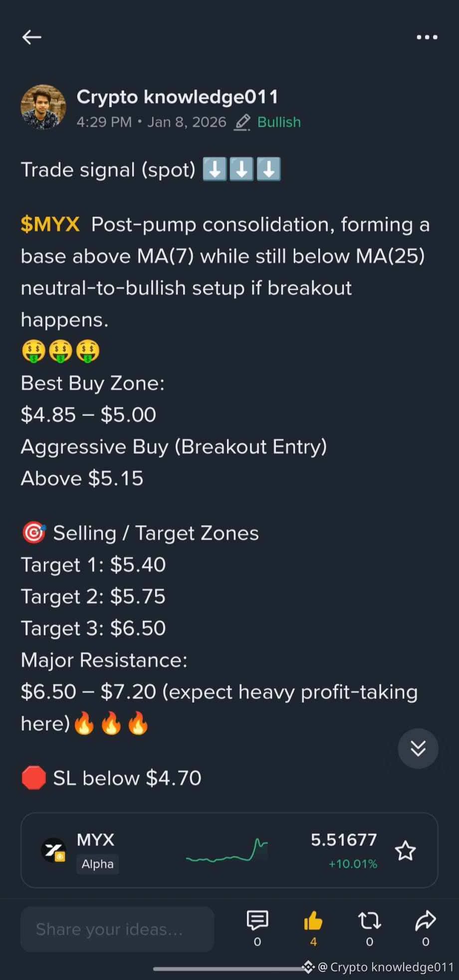Image resolution: width=459 pixels, height=980 pixels.
Task: Open the comments icon
Action: tap(257, 921)
